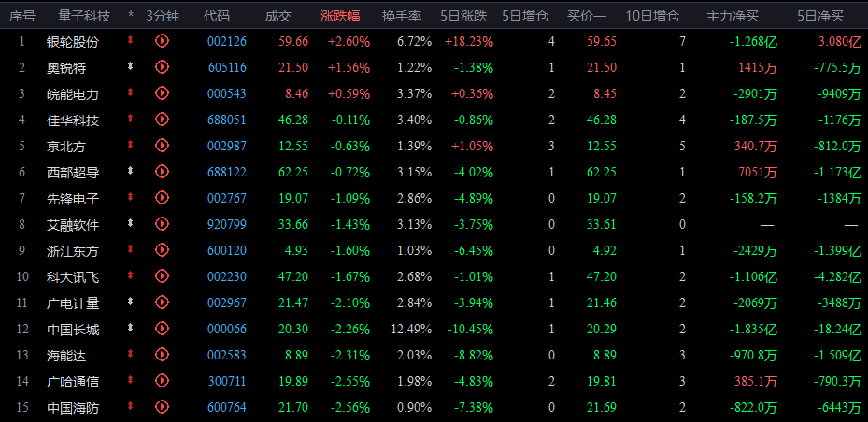
Task: Open 3-minute replay icon for 奥锐特
Action: tap(162, 67)
